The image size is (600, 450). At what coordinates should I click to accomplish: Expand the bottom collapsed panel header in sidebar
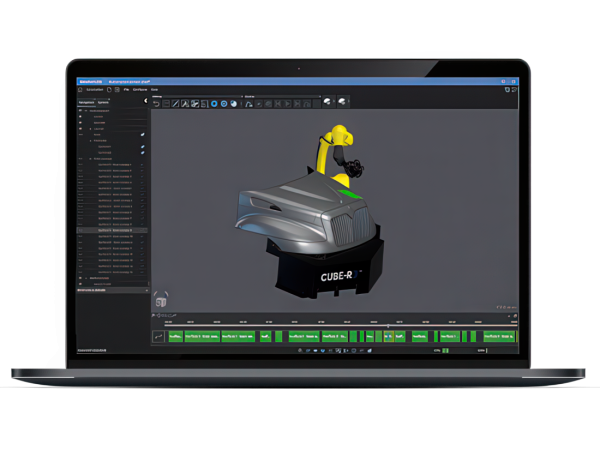pyautogui.click(x=110, y=290)
